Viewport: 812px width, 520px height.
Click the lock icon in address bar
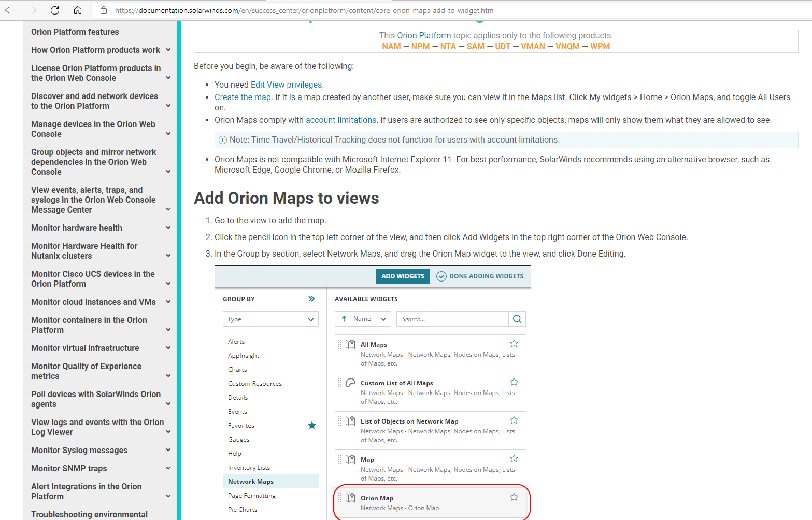104,10
